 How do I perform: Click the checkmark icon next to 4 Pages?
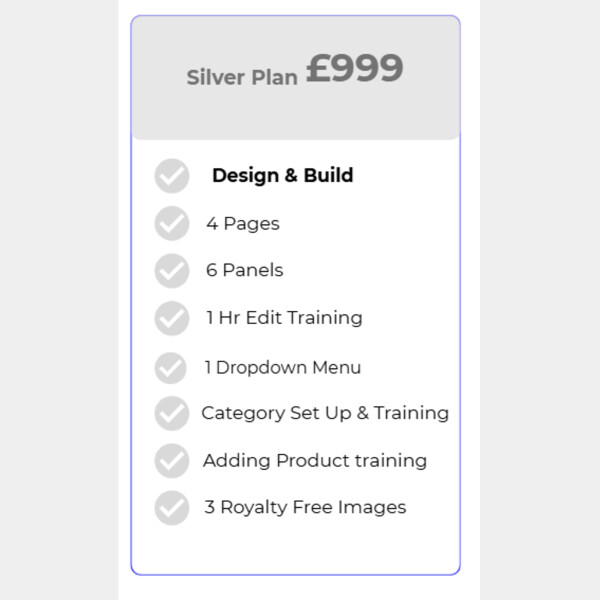pos(172,223)
